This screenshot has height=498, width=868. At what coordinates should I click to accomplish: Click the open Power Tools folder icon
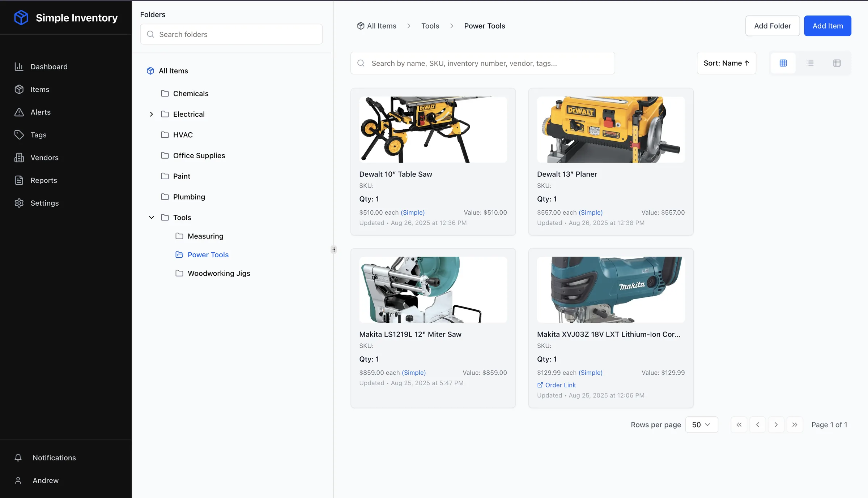[x=179, y=255]
